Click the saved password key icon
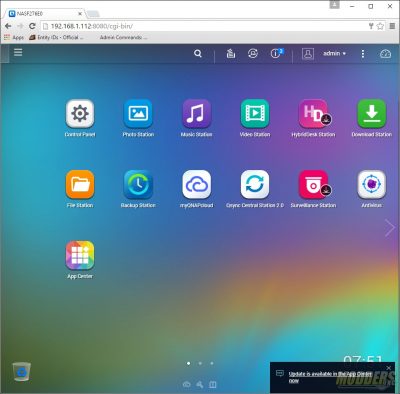Viewport: 400px width, 394px height. 371,26
